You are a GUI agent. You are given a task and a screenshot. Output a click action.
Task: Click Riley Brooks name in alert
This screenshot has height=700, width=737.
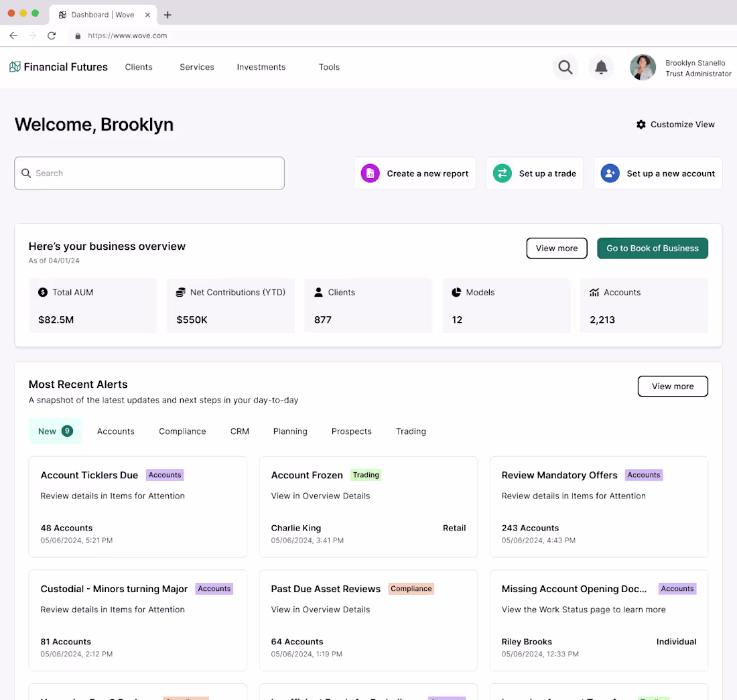tap(527, 642)
